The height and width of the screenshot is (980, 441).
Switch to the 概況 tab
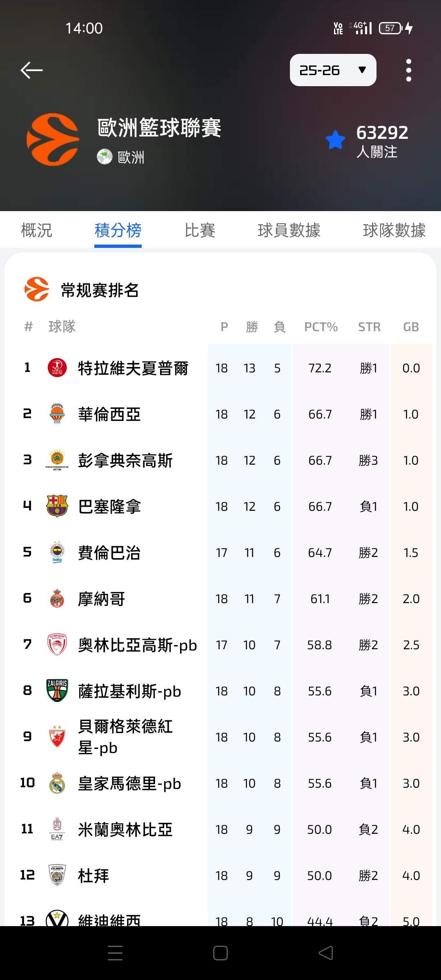point(37,230)
